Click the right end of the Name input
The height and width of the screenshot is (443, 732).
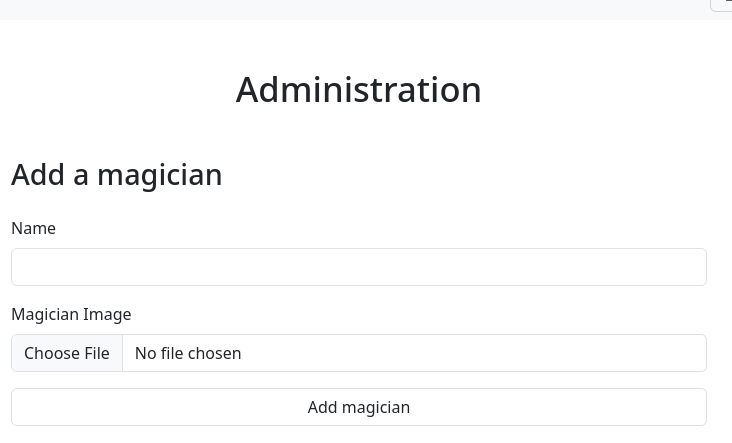(690, 267)
